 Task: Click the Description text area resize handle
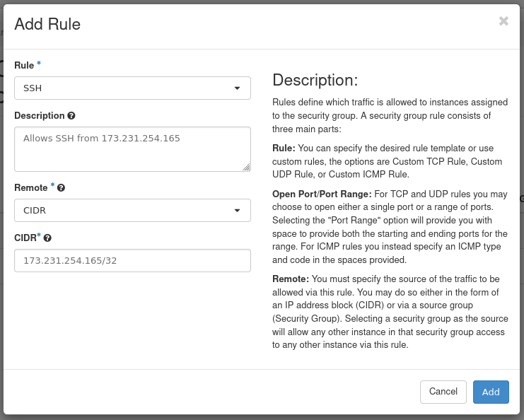[246, 167]
